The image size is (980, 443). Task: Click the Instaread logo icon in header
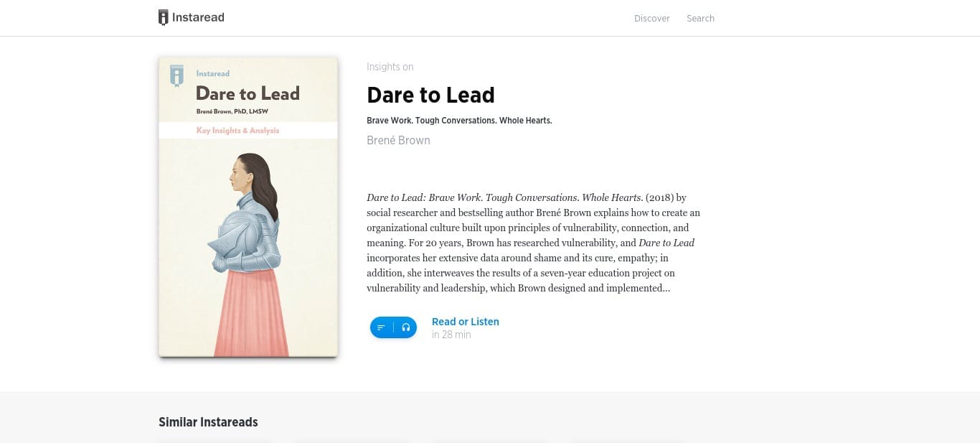164,18
